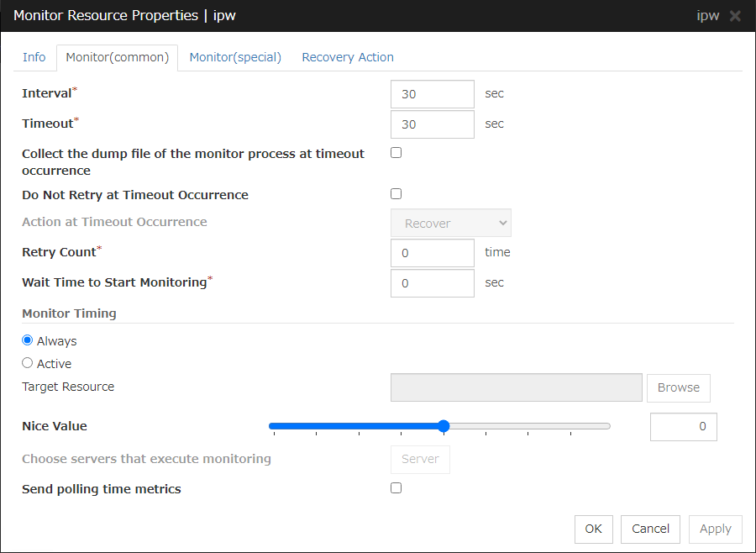Enable collecting dump file at timeout
Viewport: 756px width, 553px height.
click(x=396, y=153)
